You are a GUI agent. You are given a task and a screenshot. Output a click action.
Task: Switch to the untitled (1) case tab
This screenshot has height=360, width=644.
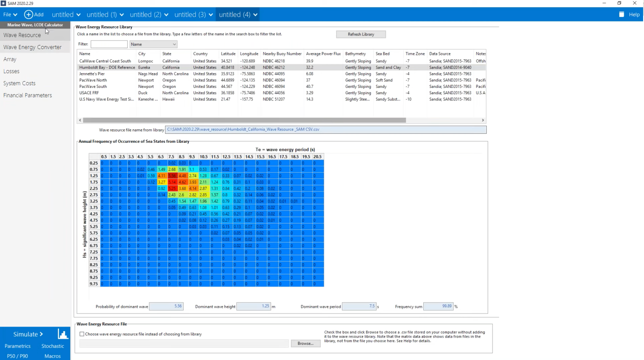coord(102,15)
